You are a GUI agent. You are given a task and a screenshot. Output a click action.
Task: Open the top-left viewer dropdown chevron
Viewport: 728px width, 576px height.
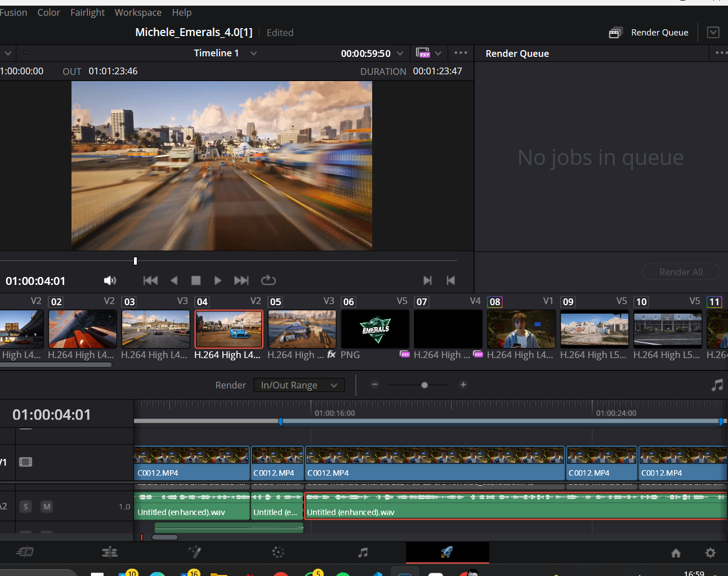click(x=8, y=53)
